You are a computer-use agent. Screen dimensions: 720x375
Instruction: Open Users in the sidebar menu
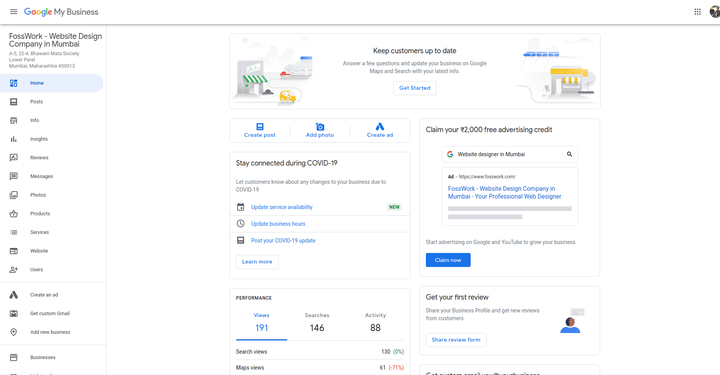pyautogui.click(x=51, y=269)
